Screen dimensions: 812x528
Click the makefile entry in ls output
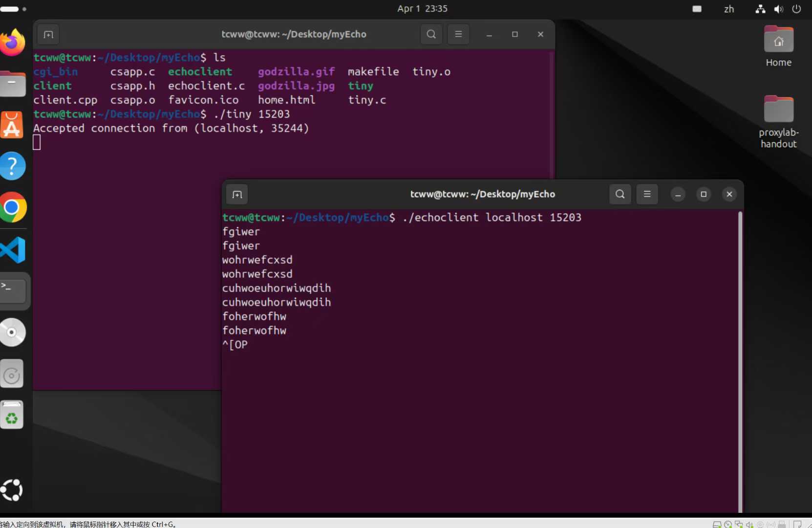pyautogui.click(x=373, y=72)
